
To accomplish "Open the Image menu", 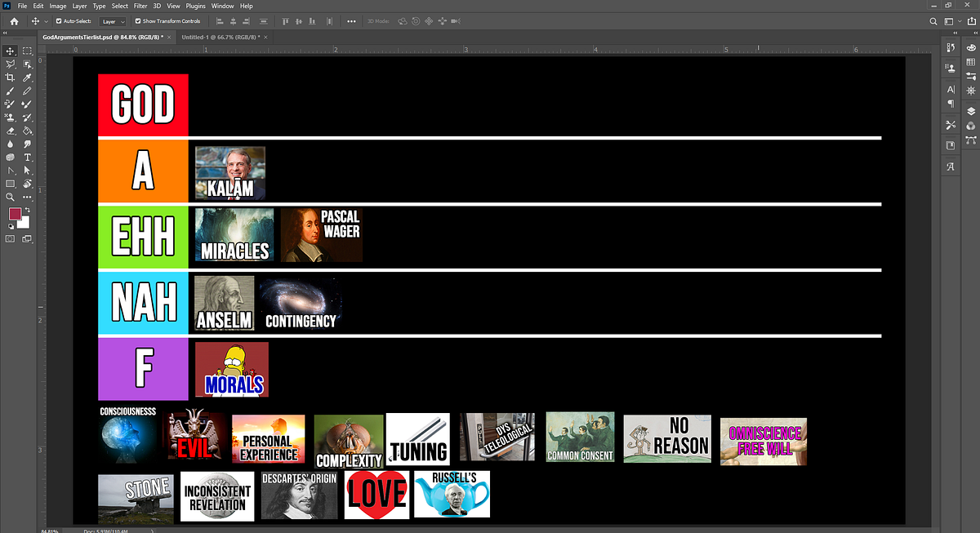I will click(57, 6).
